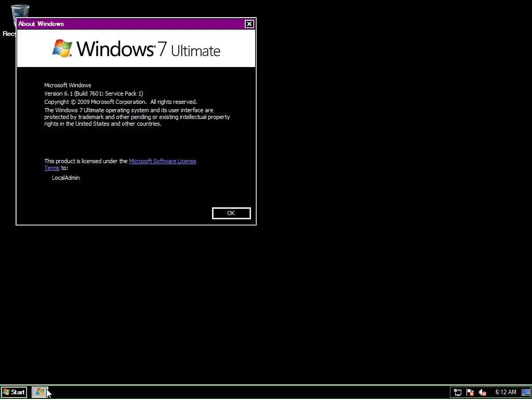Click the network status tray icon
This screenshot has height=399, width=532.
457,393
